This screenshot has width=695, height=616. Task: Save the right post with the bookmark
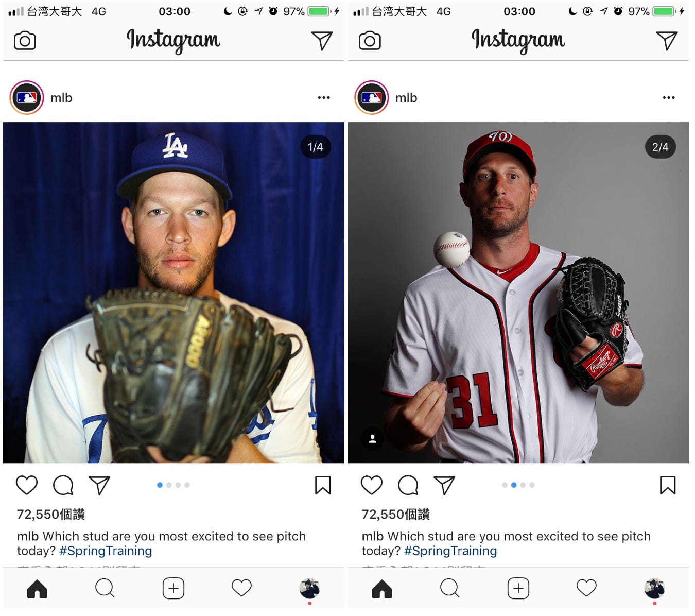(x=668, y=485)
